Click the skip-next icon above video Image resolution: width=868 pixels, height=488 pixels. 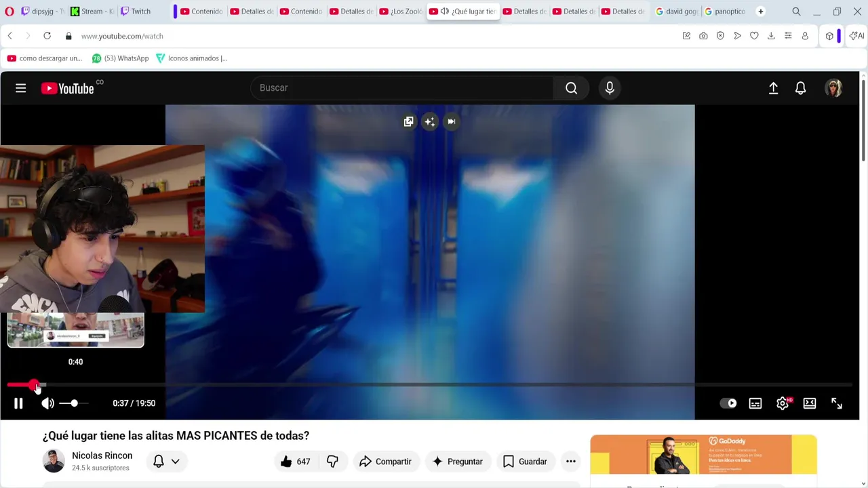(452, 121)
